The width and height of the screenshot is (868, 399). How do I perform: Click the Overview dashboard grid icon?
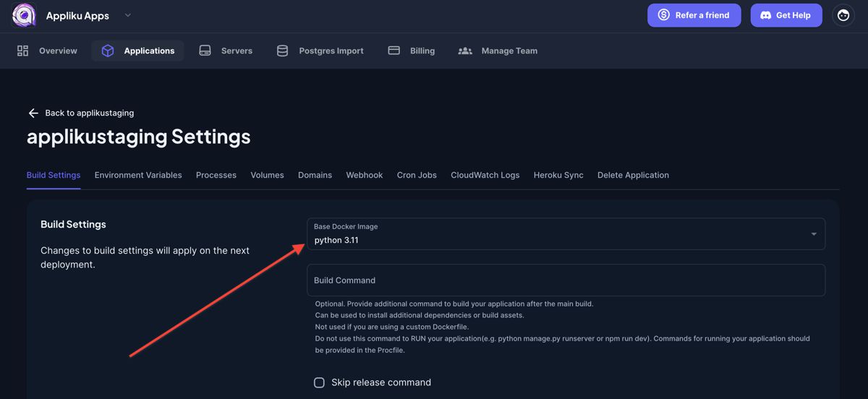[23, 51]
